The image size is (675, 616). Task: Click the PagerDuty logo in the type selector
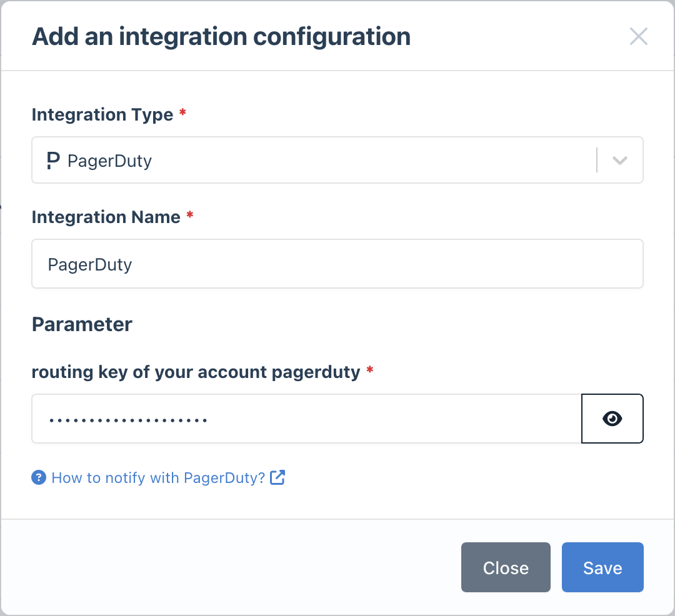(x=52, y=160)
